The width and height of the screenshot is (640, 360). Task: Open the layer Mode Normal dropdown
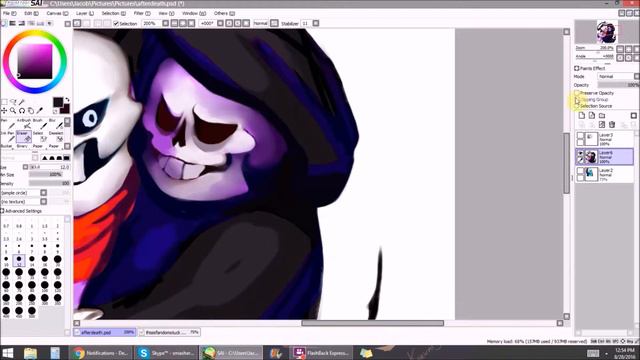point(618,76)
